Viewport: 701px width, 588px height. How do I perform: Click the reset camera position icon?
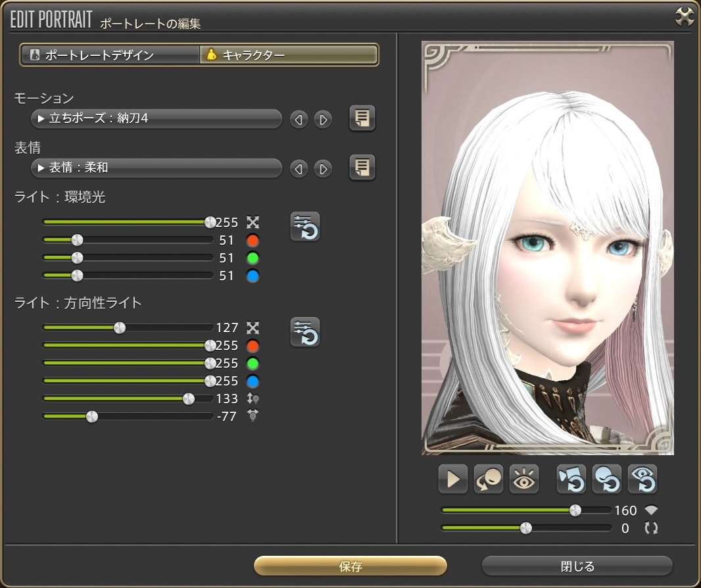[571, 479]
